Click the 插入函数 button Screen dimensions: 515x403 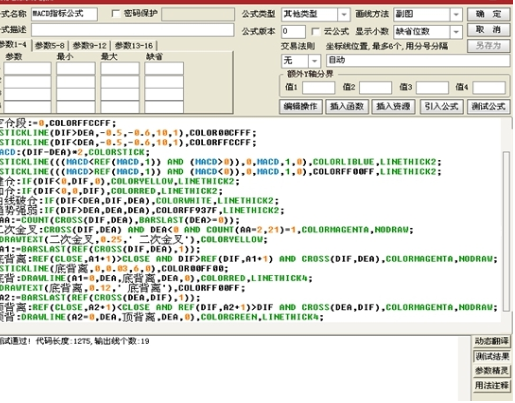click(347, 107)
